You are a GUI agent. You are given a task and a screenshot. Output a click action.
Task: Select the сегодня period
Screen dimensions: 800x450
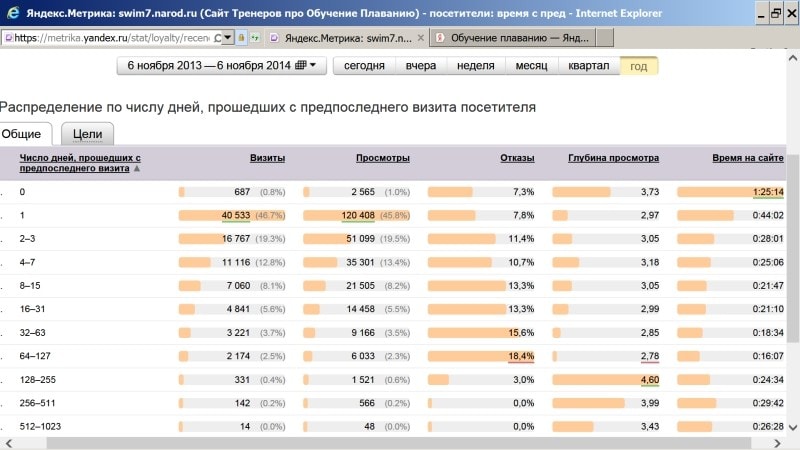click(364, 66)
